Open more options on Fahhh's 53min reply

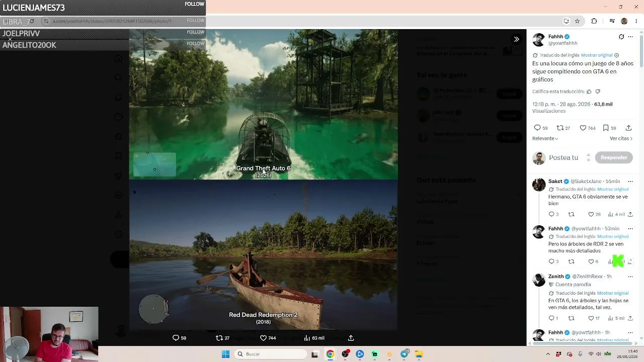coord(630,229)
